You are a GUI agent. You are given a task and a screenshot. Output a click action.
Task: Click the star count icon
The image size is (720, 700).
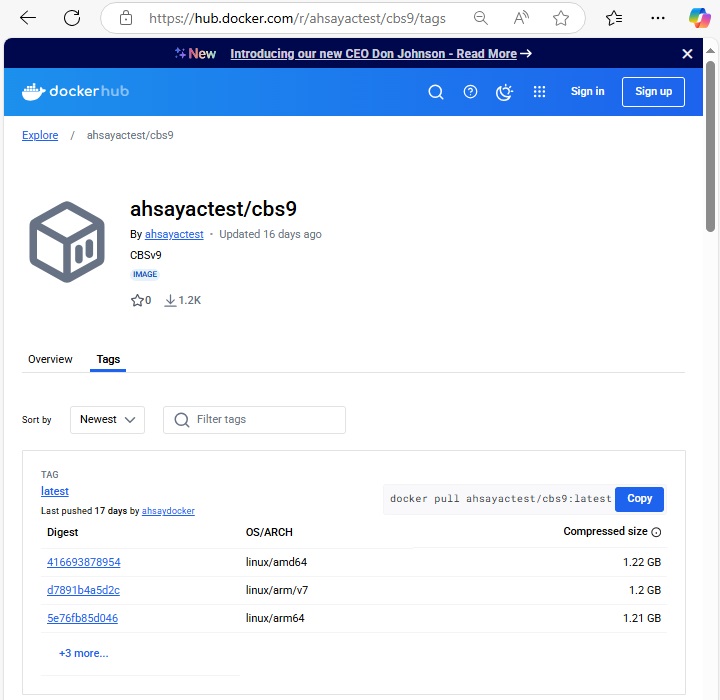point(137,300)
